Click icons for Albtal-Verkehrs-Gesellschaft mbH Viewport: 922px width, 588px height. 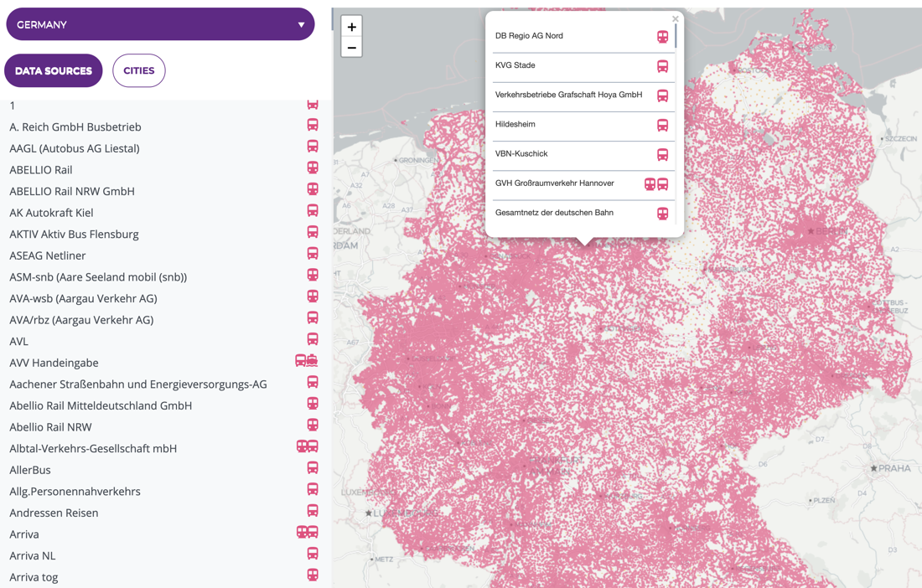(307, 446)
